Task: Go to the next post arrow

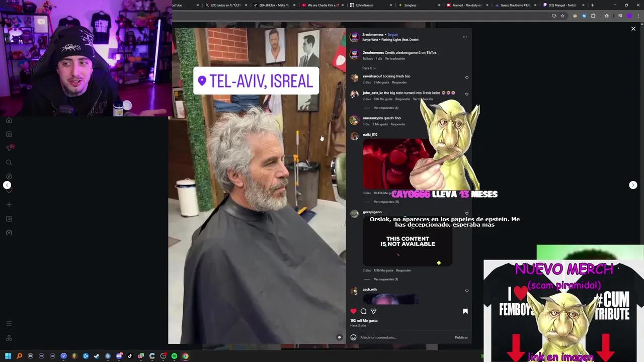Action: [633, 185]
